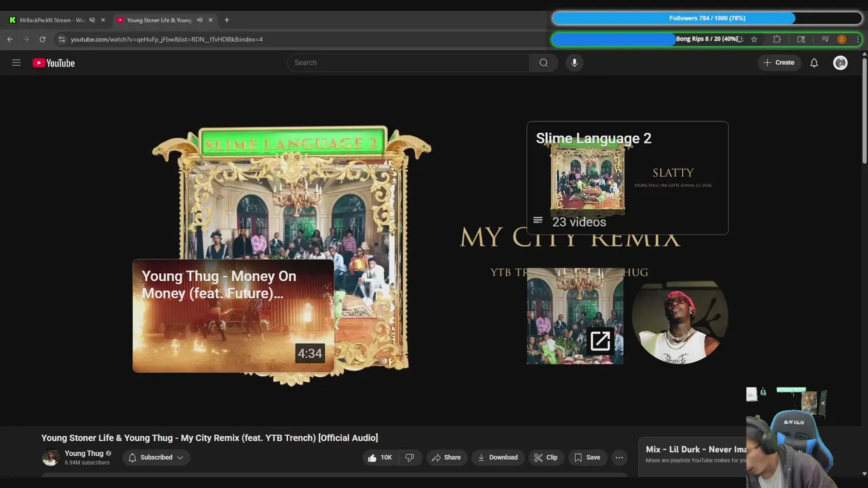Image resolution: width=868 pixels, height=488 pixels.
Task: Focus the YouTube search field
Action: (x=408, y=62)
